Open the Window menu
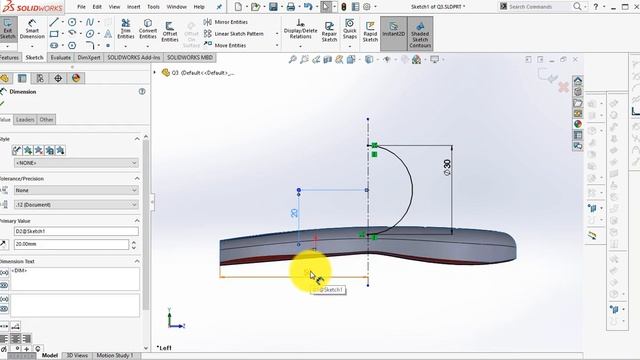Viewport: 640px width, 360px height. point(176,7)
